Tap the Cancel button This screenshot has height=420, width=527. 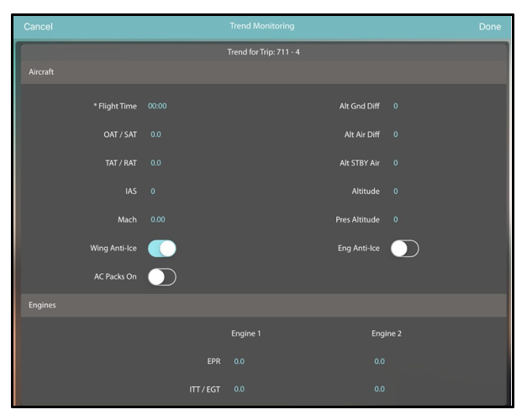pyautogui.click(x=38, y=27)
